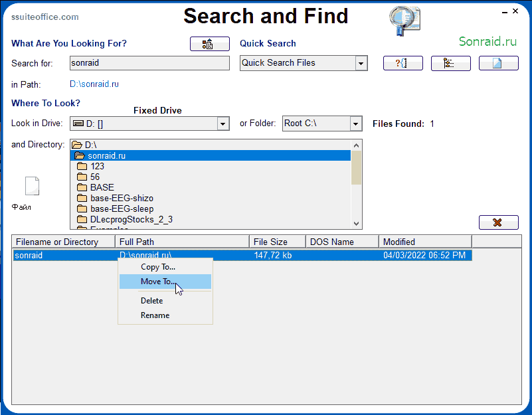Sort by Modified column header

426,242
